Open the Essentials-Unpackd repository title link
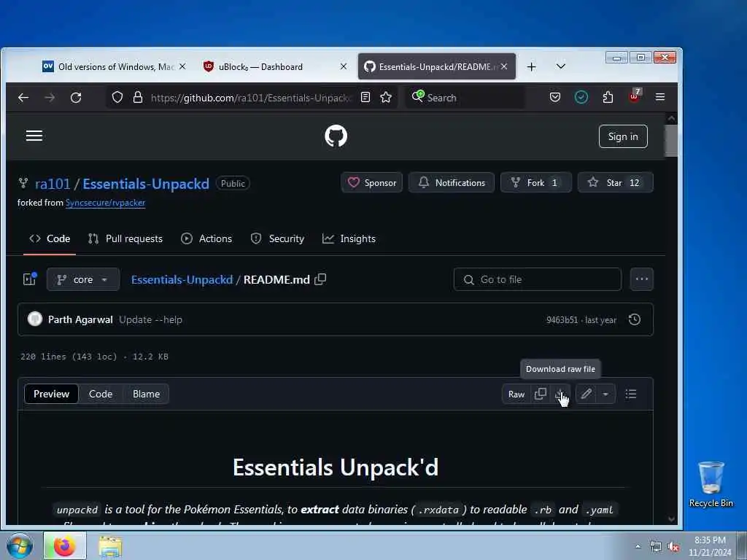The height and width of the screenshot is (560, 747). click(146, 184)
